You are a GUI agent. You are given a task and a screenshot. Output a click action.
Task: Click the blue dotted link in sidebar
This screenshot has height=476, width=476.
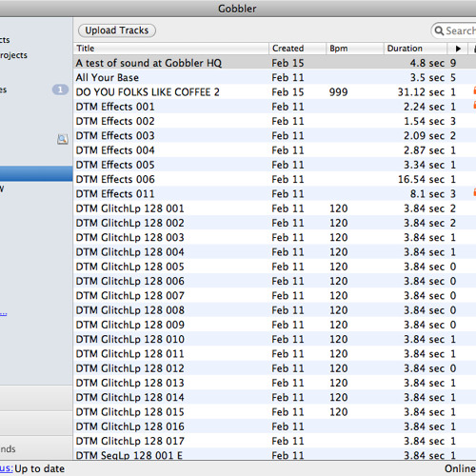(x=3, y=313)
